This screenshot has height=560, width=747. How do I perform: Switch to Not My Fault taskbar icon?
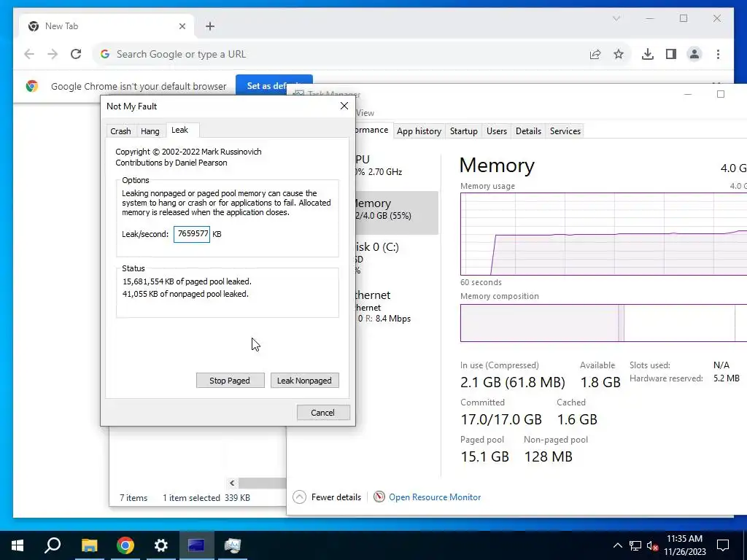[x=196, y=545]
